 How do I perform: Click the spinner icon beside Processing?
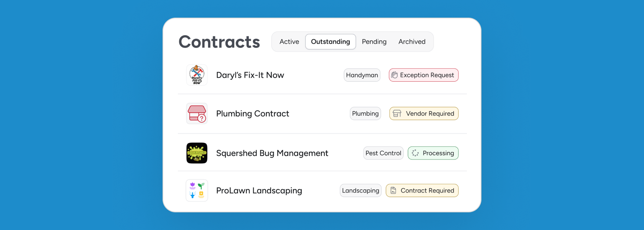coord(415,153)
